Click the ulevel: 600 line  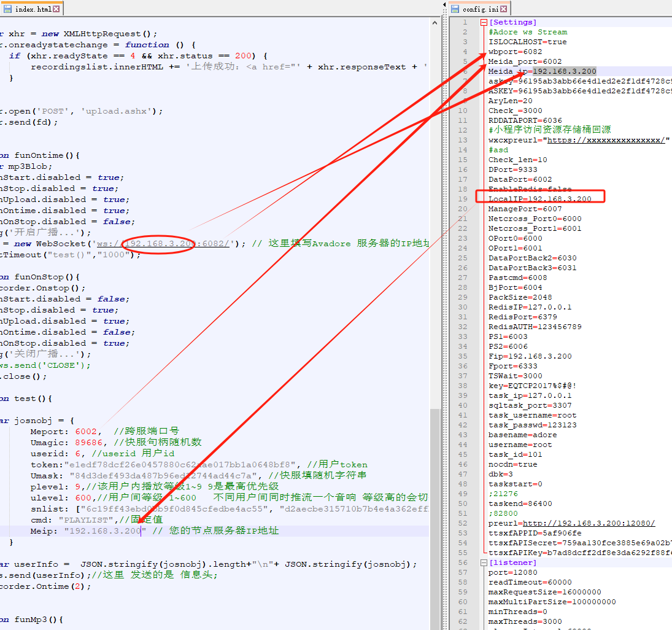229,498
